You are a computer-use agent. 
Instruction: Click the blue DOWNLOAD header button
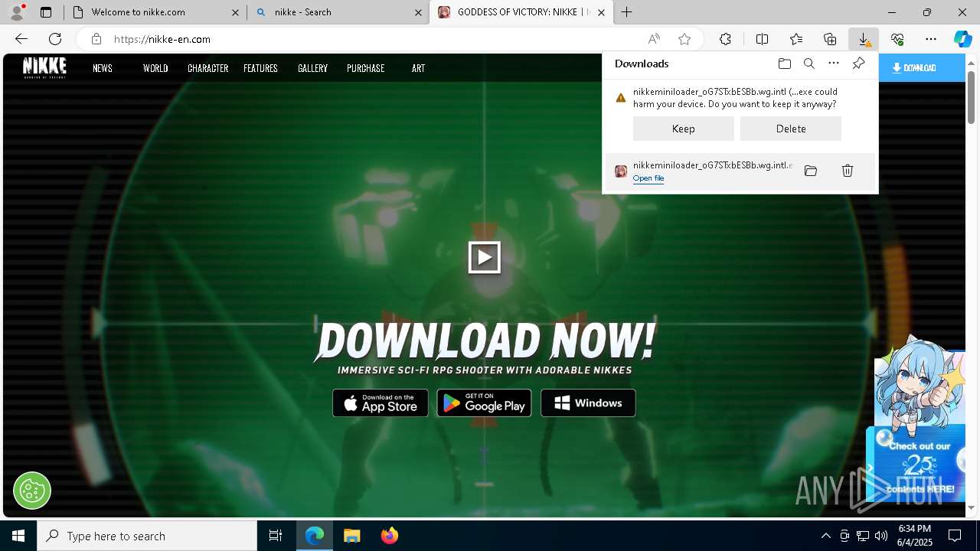click(921, 68)
